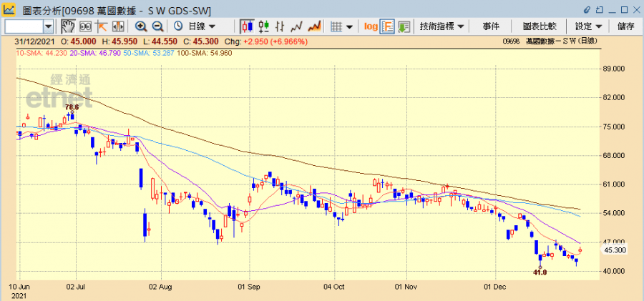Open the stock code combo box arrow
Viewport: 644px width, 301px height.
coord(49,26)
